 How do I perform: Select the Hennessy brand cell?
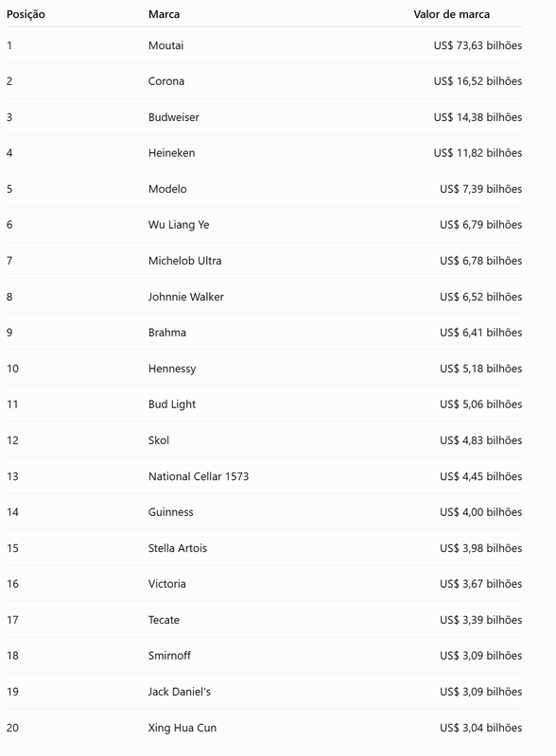tap(172, 369)
